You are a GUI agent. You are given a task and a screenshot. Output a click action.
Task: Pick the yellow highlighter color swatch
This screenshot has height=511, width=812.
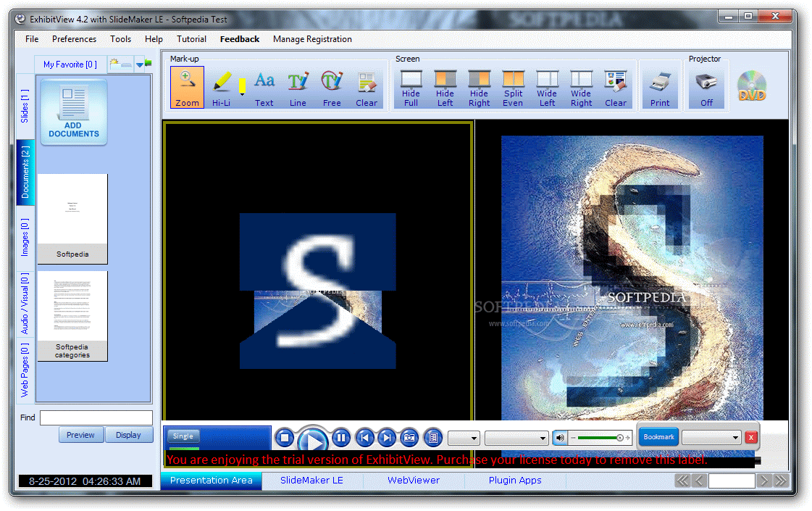click(x=242, y=86)
